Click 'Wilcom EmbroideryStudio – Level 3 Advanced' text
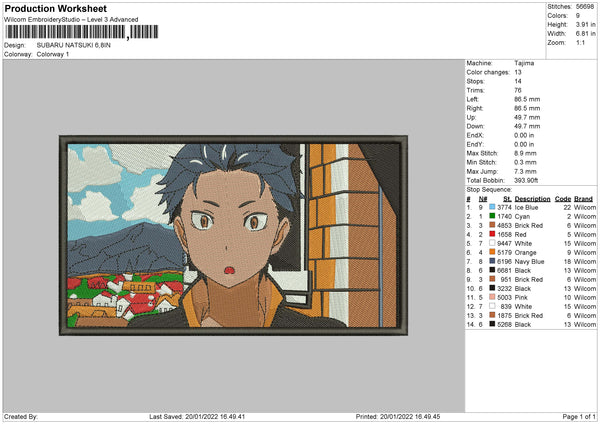Image resolution: width=600 pixels, height=424 pixels. 71,20
